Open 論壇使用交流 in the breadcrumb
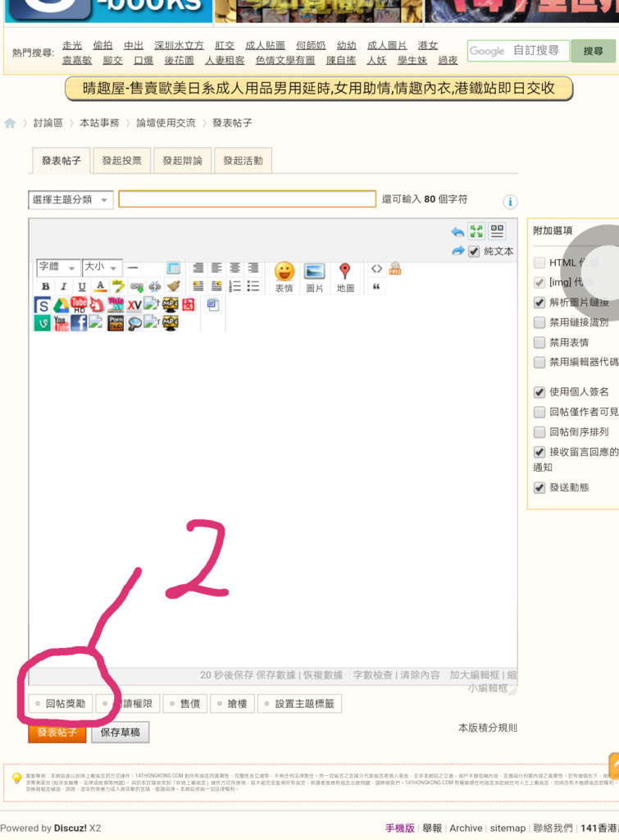Screen dimensions: 619x840 [166, 123]
